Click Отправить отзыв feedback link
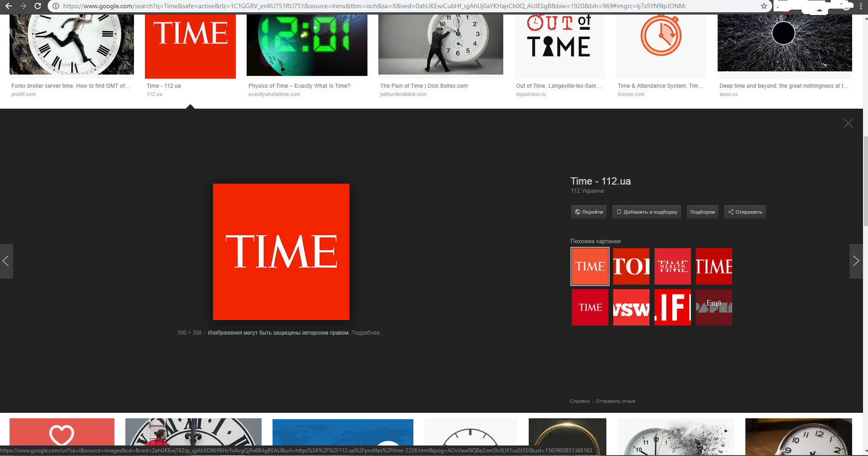Viewport: 868px width, 456px height. point(615,401)
